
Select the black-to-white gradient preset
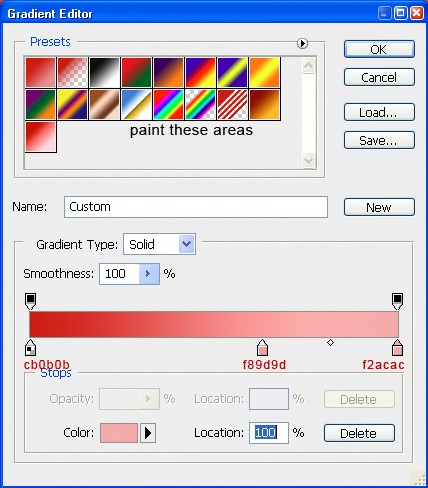pos(104,72)
